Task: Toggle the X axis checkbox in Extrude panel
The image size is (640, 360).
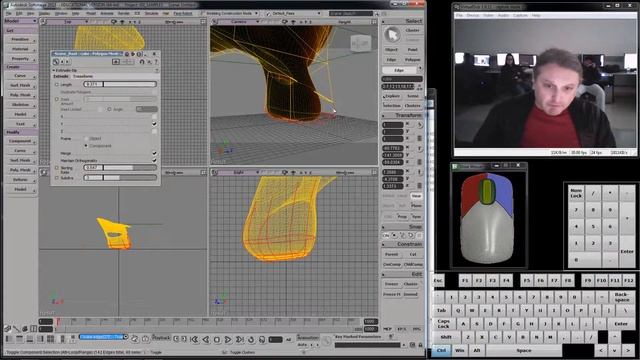Action: click(x=154, y=116)
